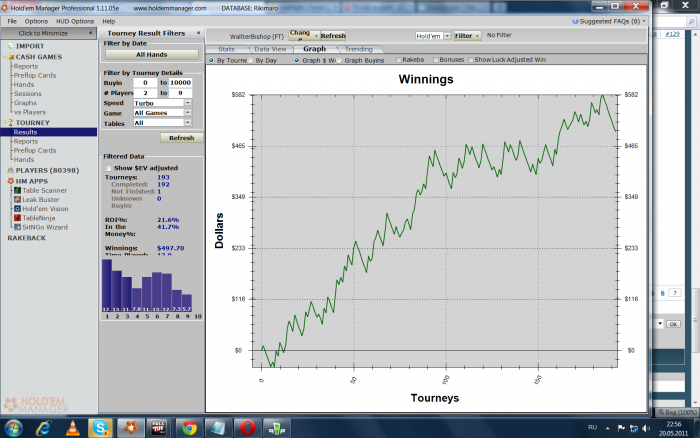
Task: Click the Click to Minimize button
Action: (x=49, y=33)
